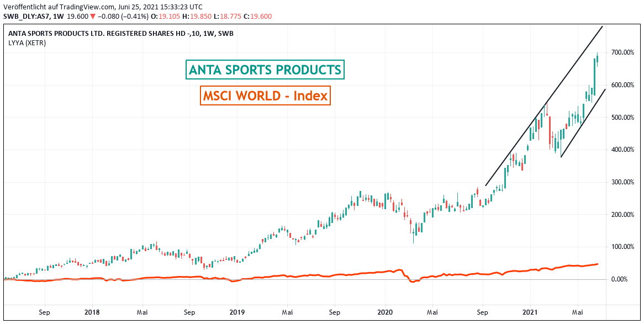644x324 pixels.
Task: Select the close value 'C:19.600'
Action: pos(258,17)
